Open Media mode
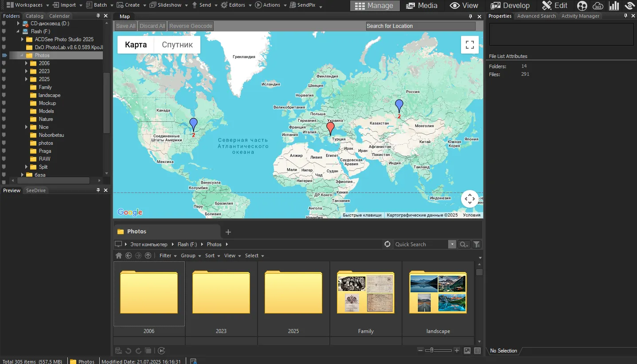This screenshot has height=364, width=637. click(422, 6)
